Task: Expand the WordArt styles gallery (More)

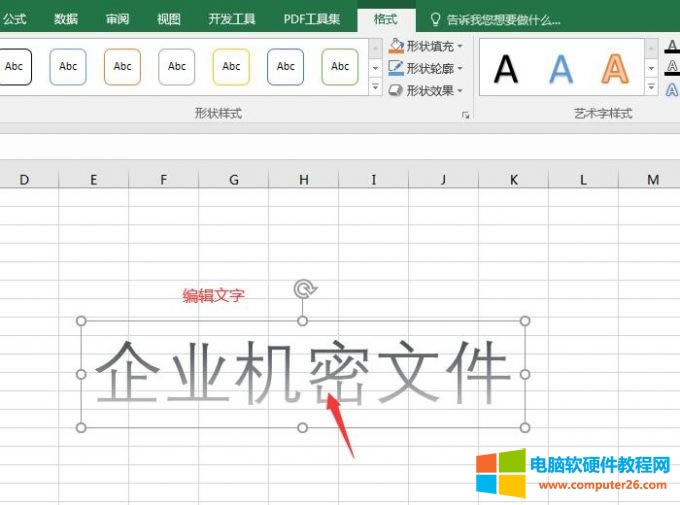Action: (651, 87)
